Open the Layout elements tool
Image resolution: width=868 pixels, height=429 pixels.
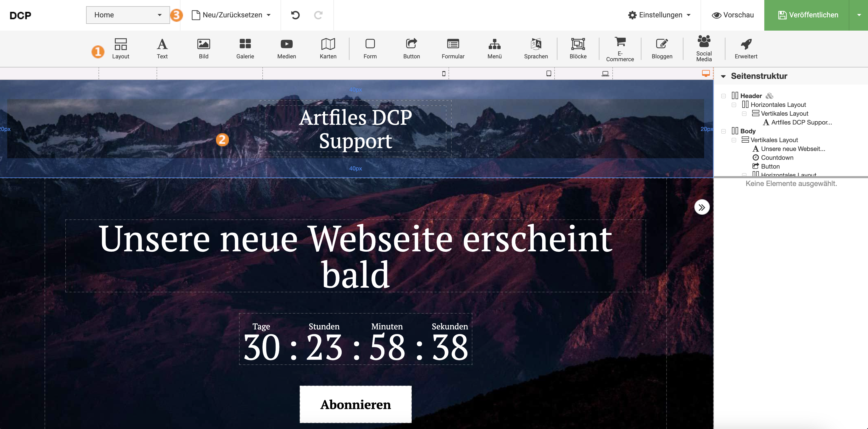pos(121,49)
